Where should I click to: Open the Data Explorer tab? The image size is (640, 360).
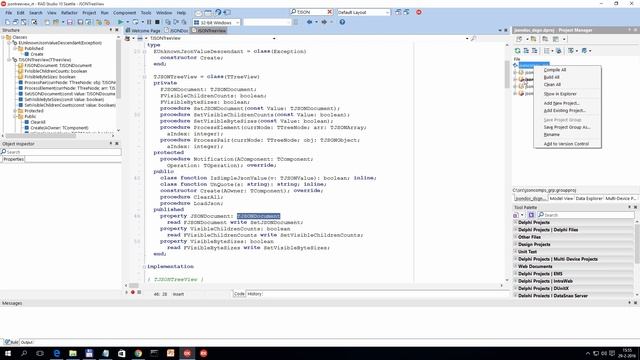pos(589,198)
